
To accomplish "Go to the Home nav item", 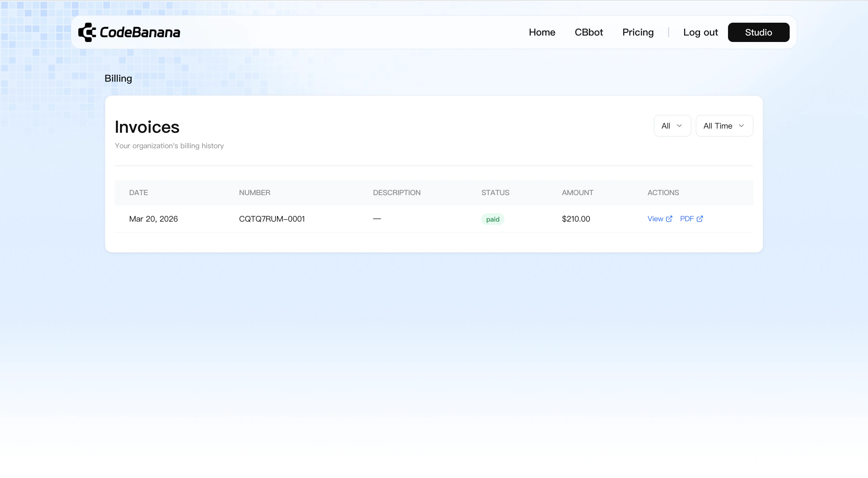I will pyautogui.click(x=542, y=33).
